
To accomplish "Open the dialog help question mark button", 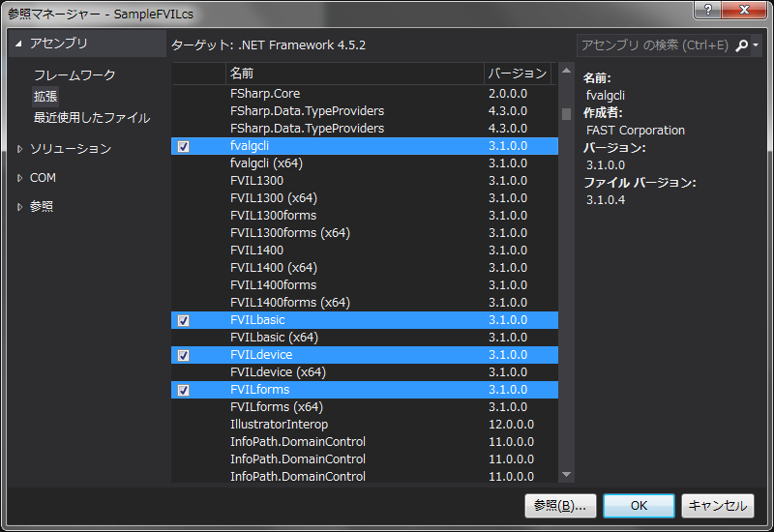I will pos(707,10).
